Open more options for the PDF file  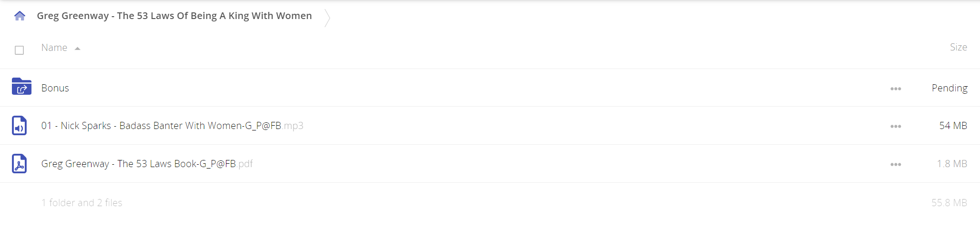tap(896, 164)
